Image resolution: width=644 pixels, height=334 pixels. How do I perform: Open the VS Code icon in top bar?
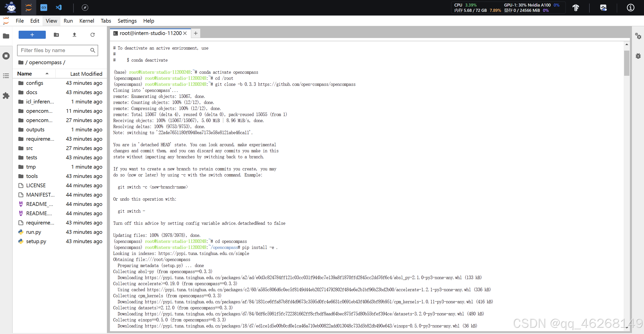(x=59, y=8)
